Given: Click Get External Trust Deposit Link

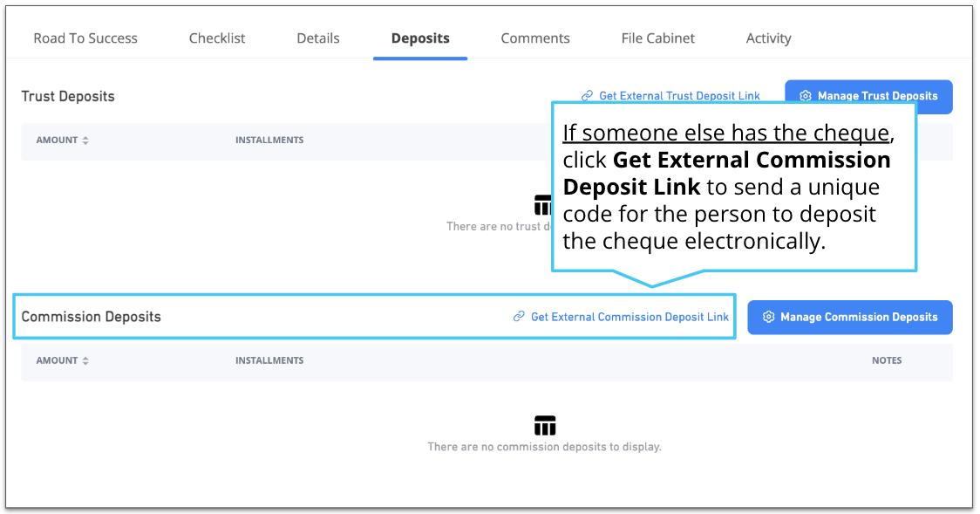Looking at the screenshot, I should click(678, 96).
